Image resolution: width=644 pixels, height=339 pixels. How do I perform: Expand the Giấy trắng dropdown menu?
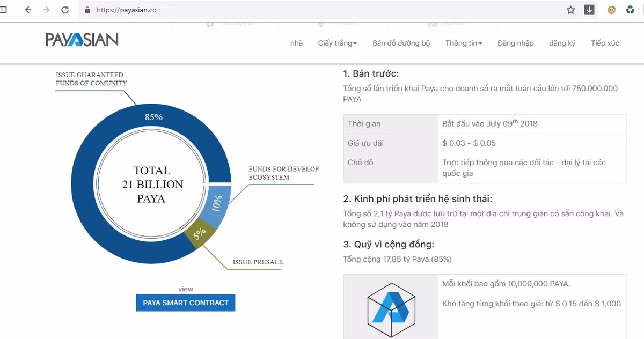tap(337, 43)
